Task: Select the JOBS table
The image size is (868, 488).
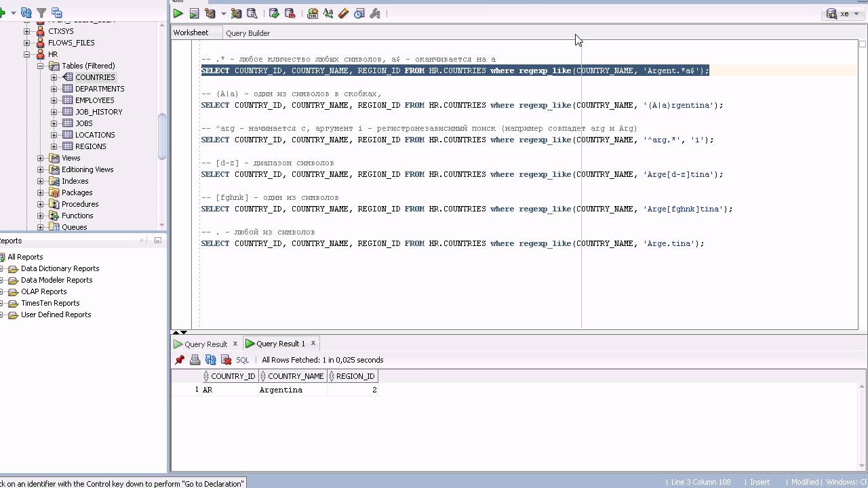Action: click(84, 123)
